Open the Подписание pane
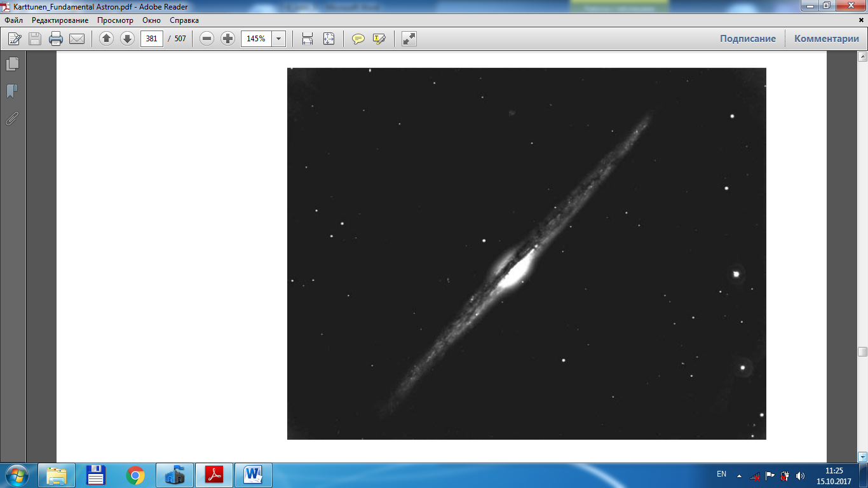The height and width of the screenshot is (488, 868). point(748,39)
